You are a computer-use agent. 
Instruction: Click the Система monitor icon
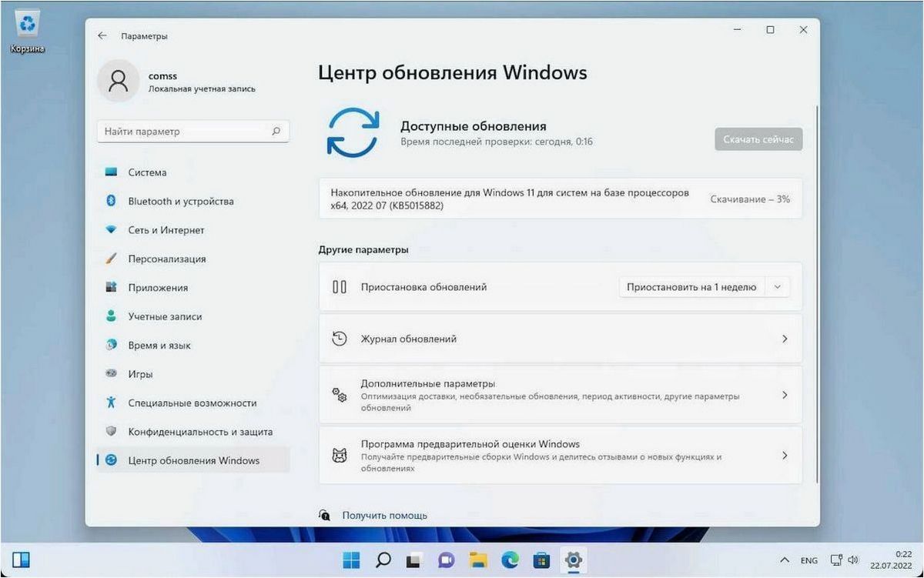pyautogui.click(x=111, y=172)
